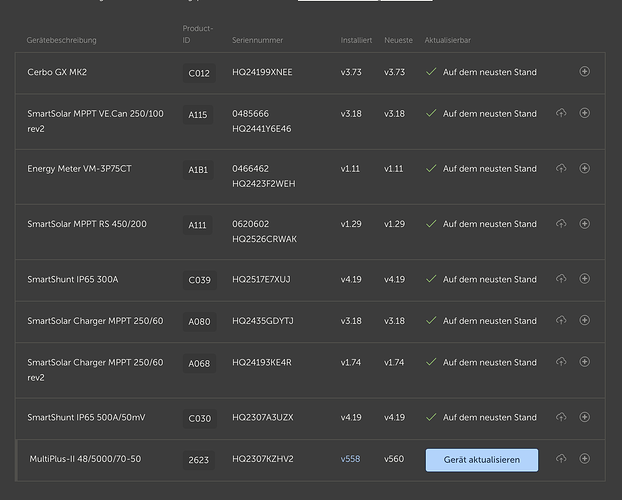The height and width of the screenshot is (500, 622).
Task: Click product ID badge A111
Action: (197, 225)
